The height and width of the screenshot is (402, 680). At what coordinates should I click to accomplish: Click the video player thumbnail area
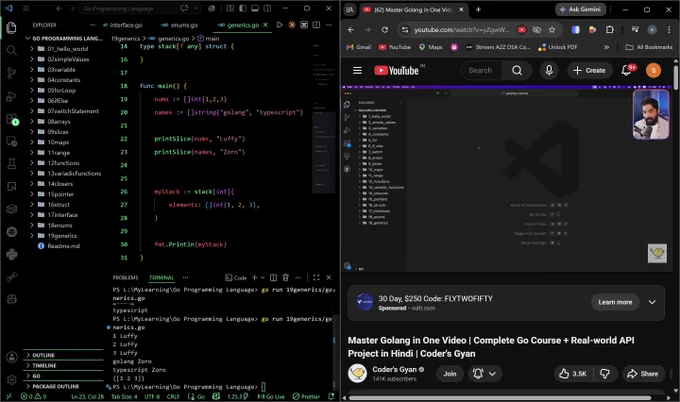507,179
